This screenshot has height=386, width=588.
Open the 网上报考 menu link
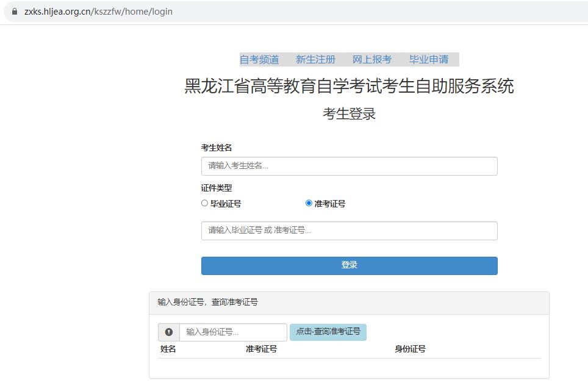pos(372,60)
